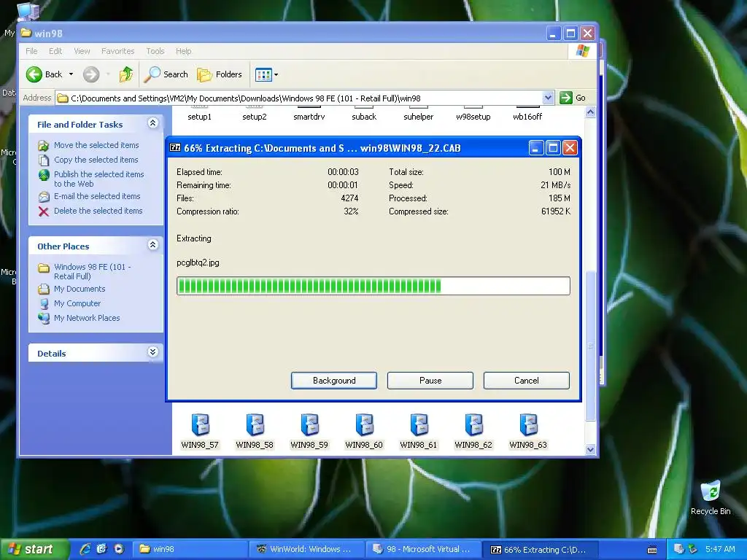Select the WIN98_63 cabinet file icon

click(x=528, y=424)
